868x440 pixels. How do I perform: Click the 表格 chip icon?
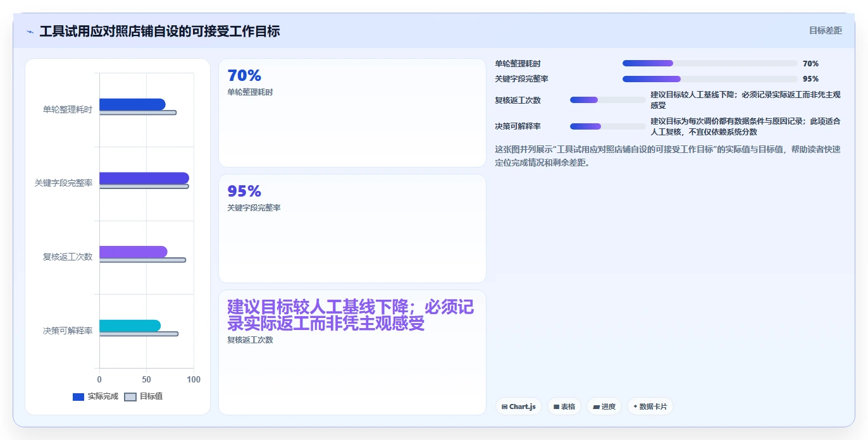coord(556,407)
